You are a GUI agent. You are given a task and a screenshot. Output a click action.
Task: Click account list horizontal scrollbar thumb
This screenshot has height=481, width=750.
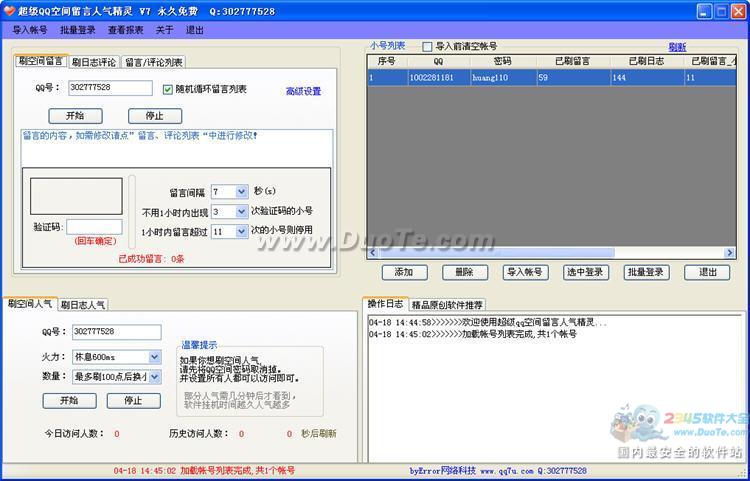click(x=496, y=252)
